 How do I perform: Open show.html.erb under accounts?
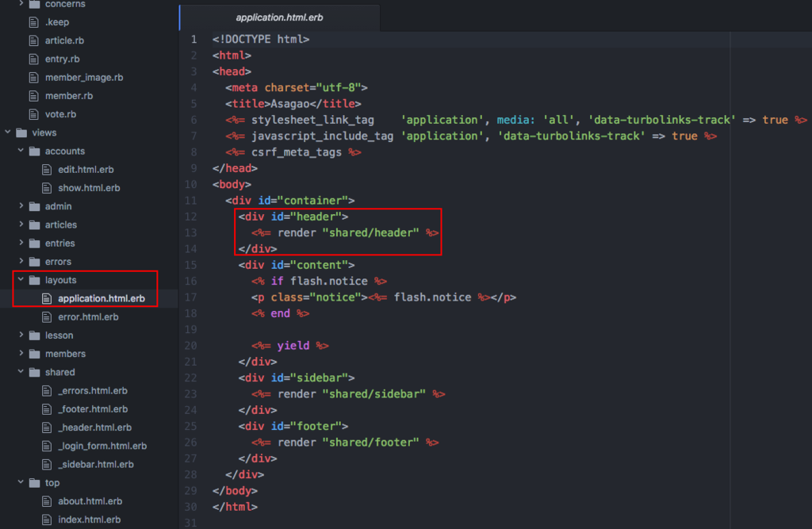click(89, 187)
